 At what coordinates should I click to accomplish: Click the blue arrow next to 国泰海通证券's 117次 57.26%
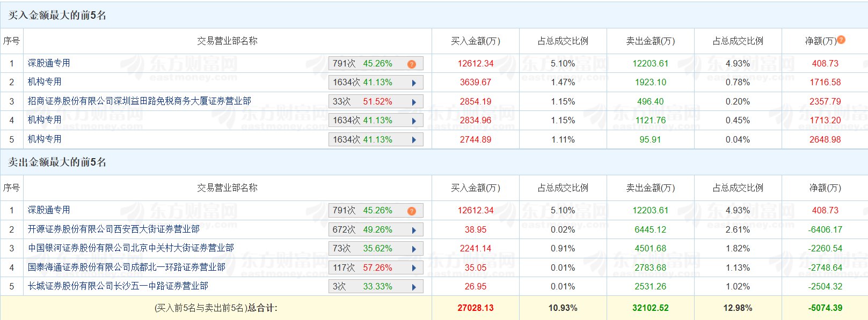[414, 268]
